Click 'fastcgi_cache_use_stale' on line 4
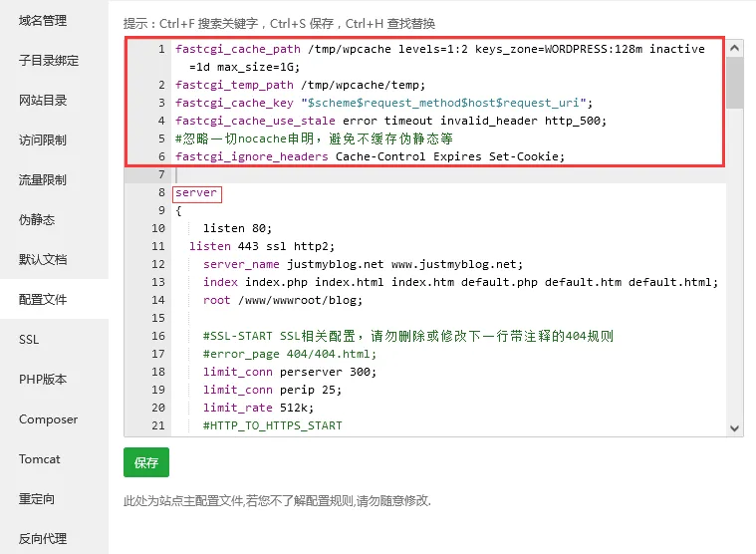The width and height of the screenshot is (756, 554). tap(255, 121)
